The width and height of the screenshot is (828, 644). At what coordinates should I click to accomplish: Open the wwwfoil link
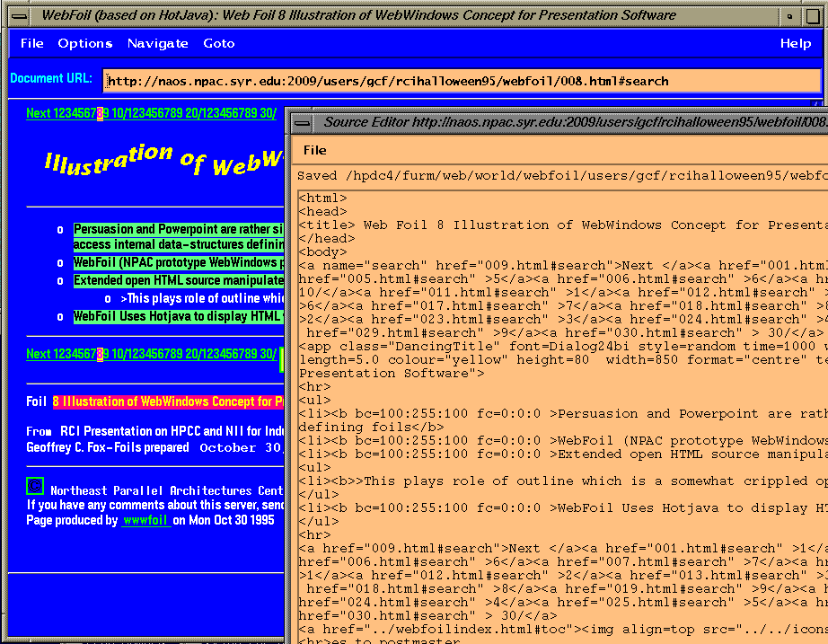tap(145, 520)
